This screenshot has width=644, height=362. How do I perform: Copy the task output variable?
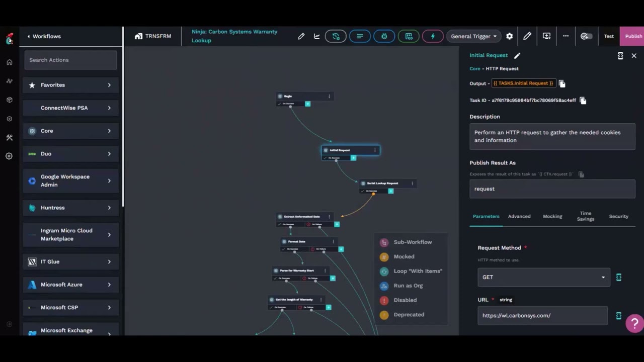(562, 83)
